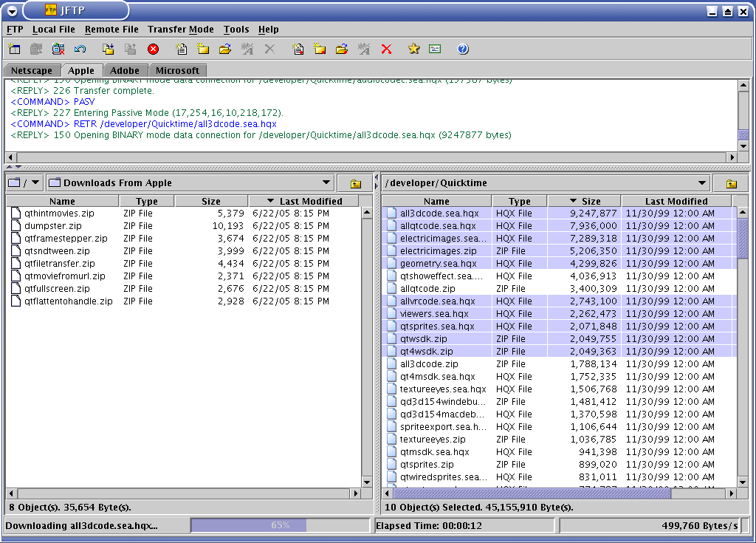Image resolution: width=756 pixels, height=543 pixels.
Task: Click the grayed upload files icon
Action: [130, 49]
